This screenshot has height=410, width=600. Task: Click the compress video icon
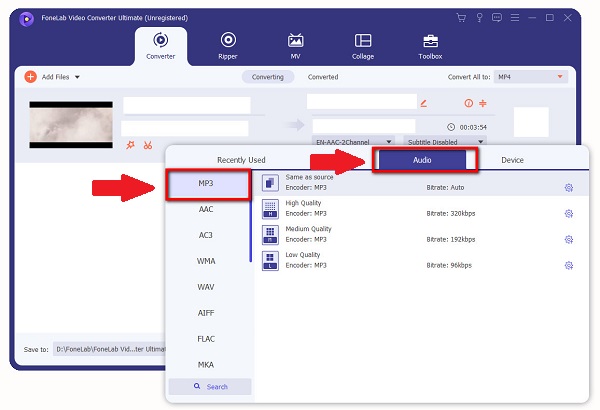(483, 103)
